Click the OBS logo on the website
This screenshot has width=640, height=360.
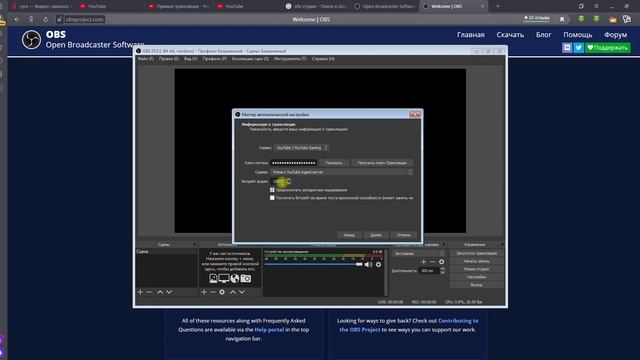click(x=31, y=40)
